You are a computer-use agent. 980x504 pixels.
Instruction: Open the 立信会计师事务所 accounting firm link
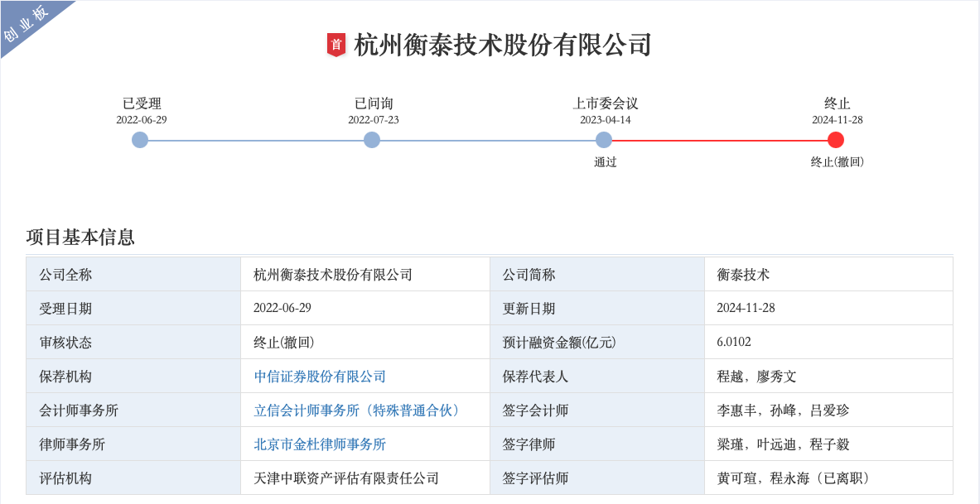[359, 410]
